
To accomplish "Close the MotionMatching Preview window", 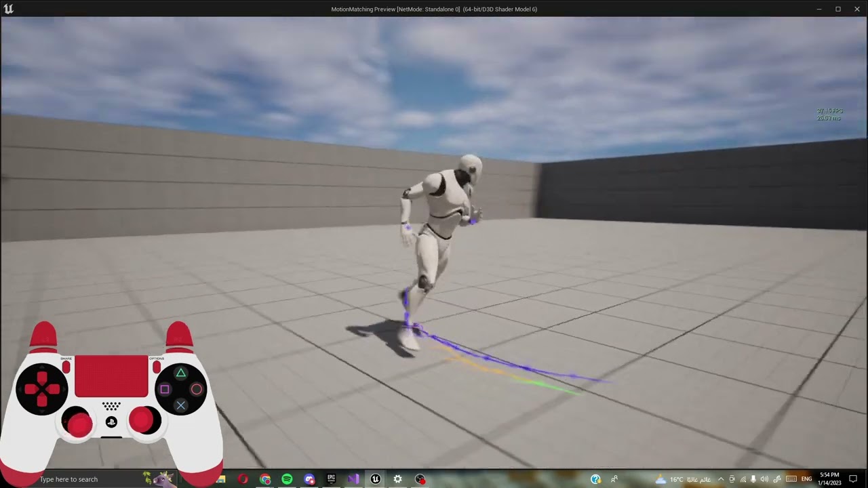I will click(856, 9).
